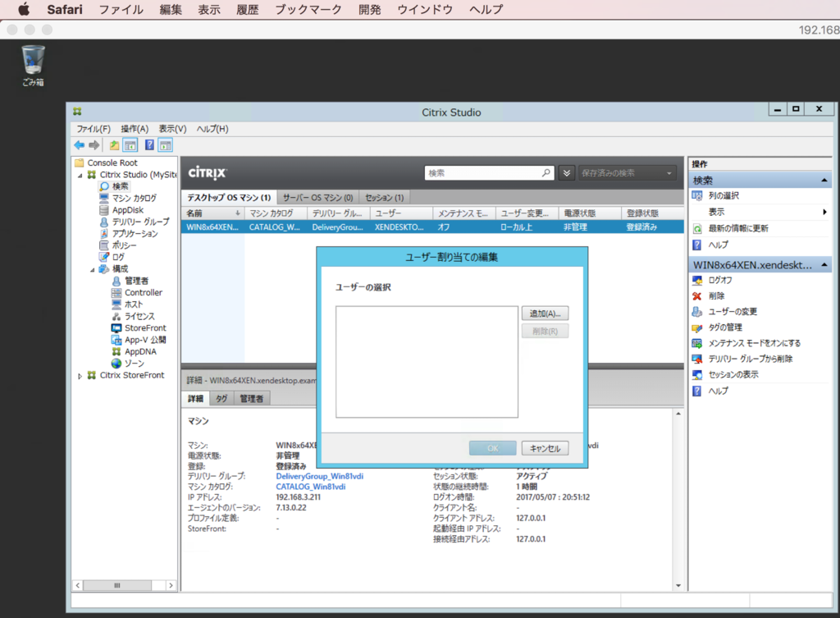Click the user selection list box

pyautogui.click(x=427, y=362)
